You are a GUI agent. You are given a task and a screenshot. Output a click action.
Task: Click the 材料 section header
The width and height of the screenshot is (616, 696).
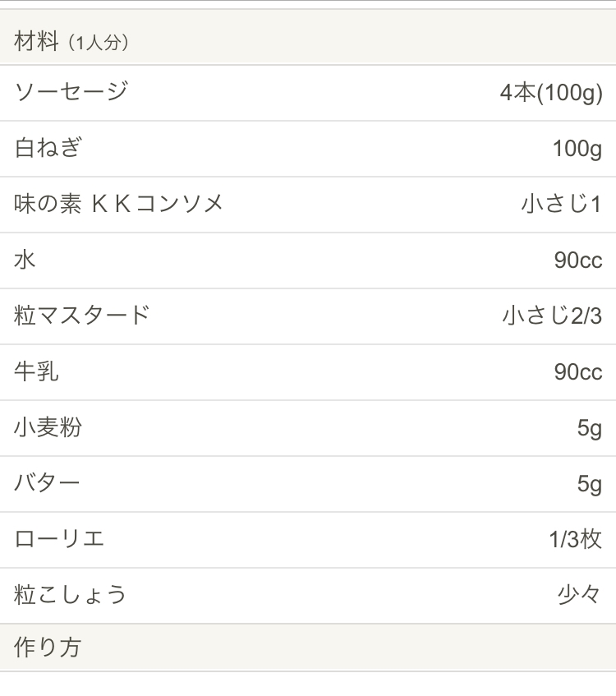coord(36,41)
